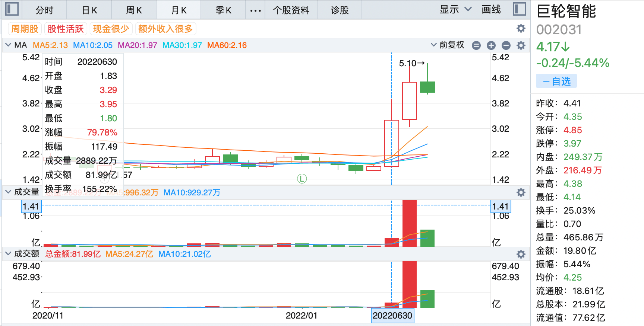Click the change value -0.24/-5.44%
The image size is (644, 326).
pos(573,63)
